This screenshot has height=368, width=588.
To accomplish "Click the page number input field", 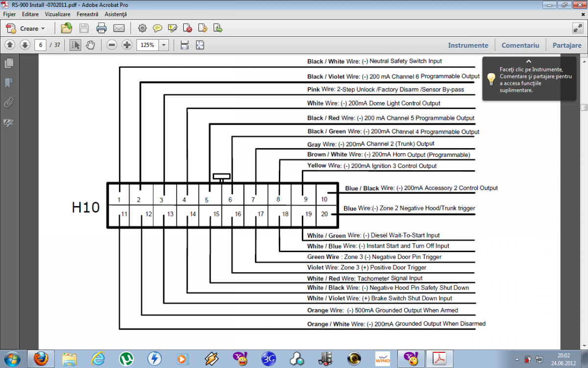I will click(x=40, y=45).
